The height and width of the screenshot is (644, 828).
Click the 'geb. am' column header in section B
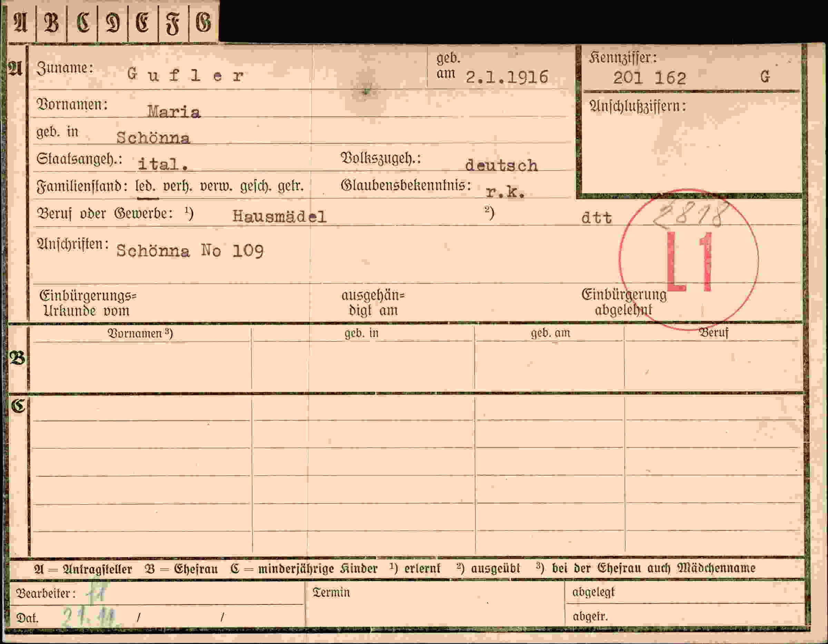pos(551,333)
